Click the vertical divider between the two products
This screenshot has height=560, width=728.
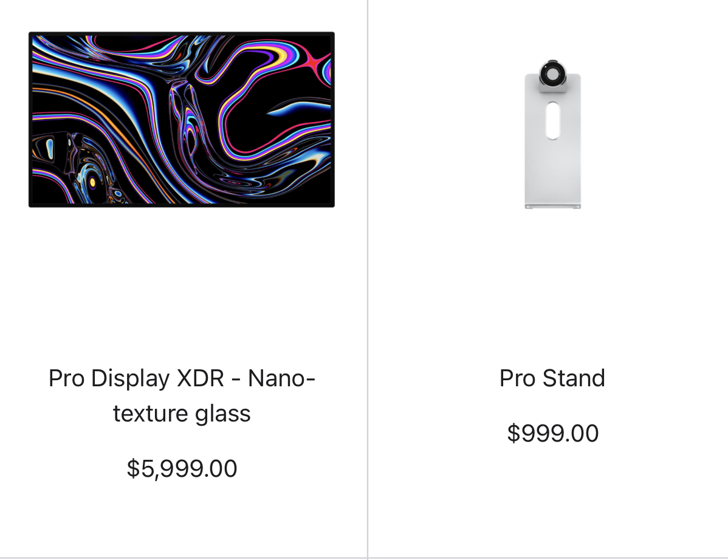coord(368,278)
